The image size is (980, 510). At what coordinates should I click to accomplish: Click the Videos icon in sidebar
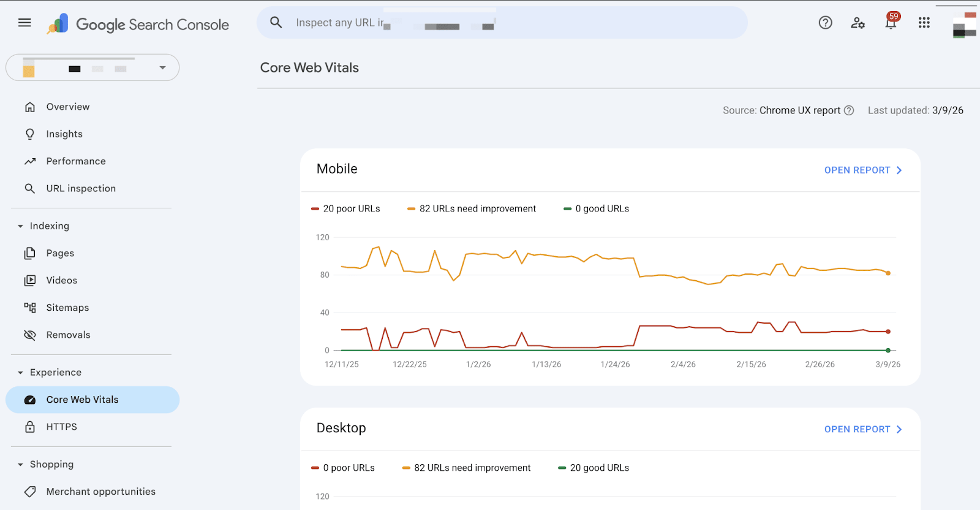click(x=30, y=280)
